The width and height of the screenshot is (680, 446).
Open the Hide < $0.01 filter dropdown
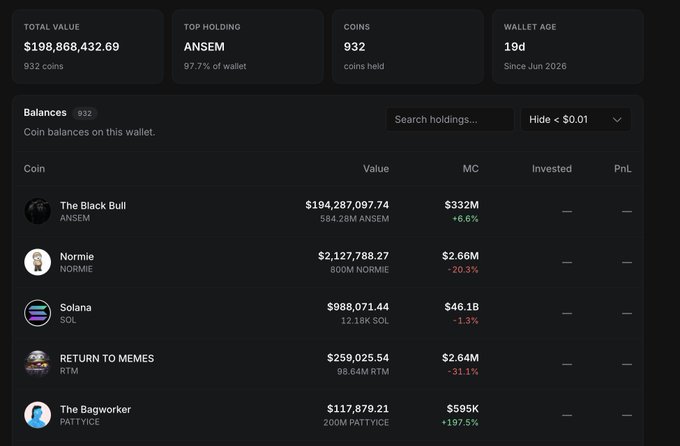click(x=575, y=119)
